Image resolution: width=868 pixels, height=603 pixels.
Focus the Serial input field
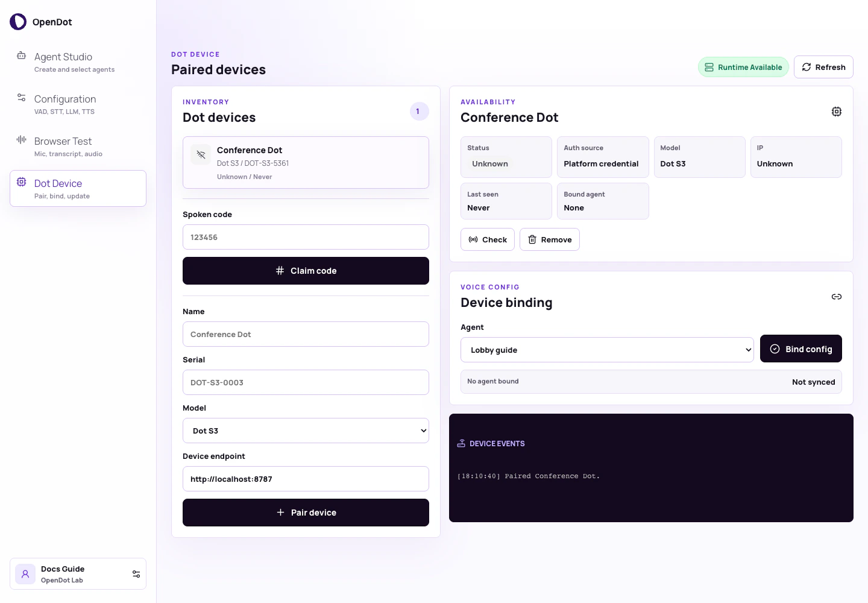click(306, 382)
